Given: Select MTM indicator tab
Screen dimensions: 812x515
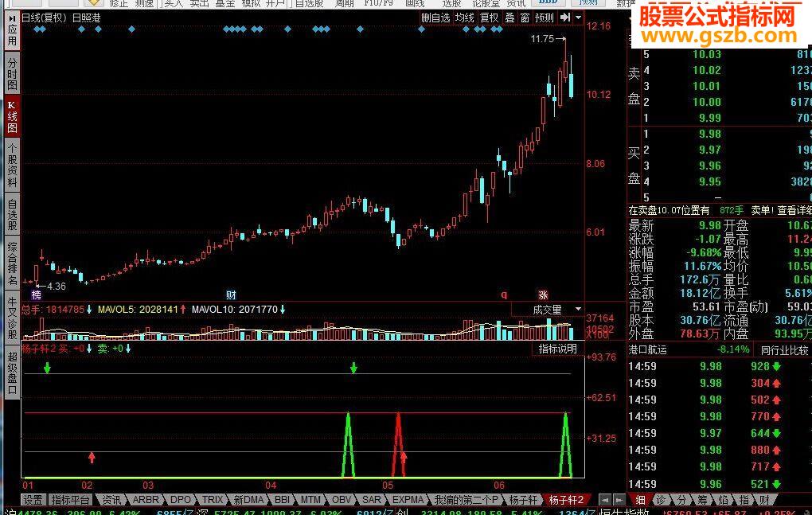Looking at the screenshot, I should pos(310,500).
